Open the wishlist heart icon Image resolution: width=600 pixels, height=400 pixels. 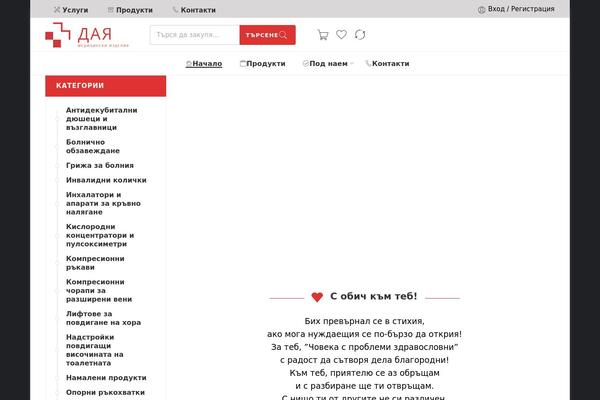[x=341, y=34]
